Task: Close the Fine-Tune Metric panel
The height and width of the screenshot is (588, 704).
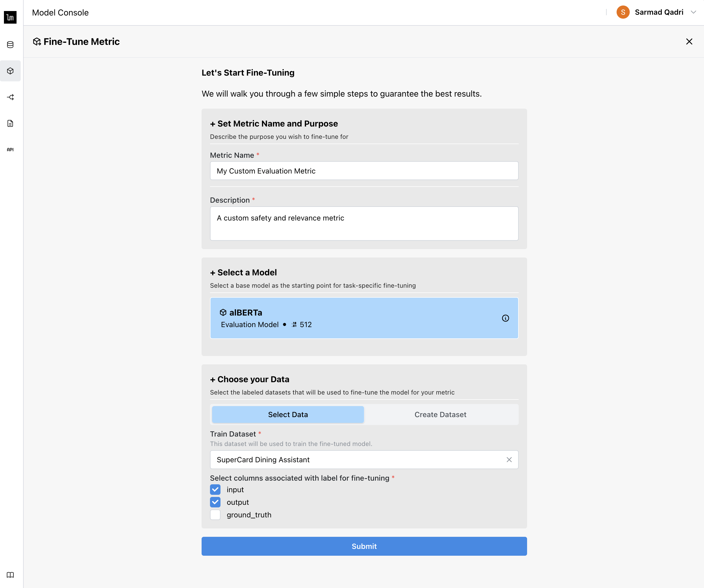Action: click(x=689, y=41)
